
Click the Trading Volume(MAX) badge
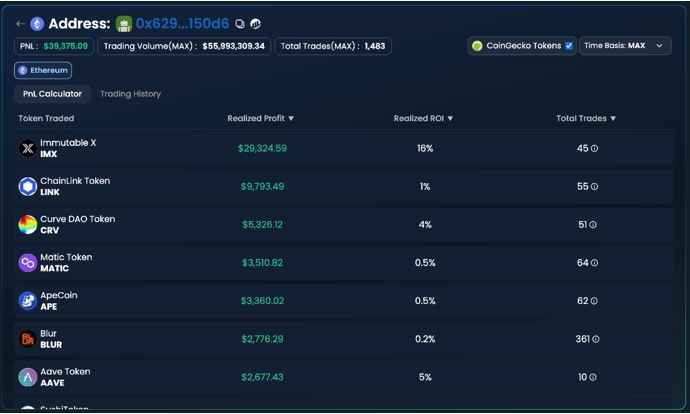coord(184,46)
